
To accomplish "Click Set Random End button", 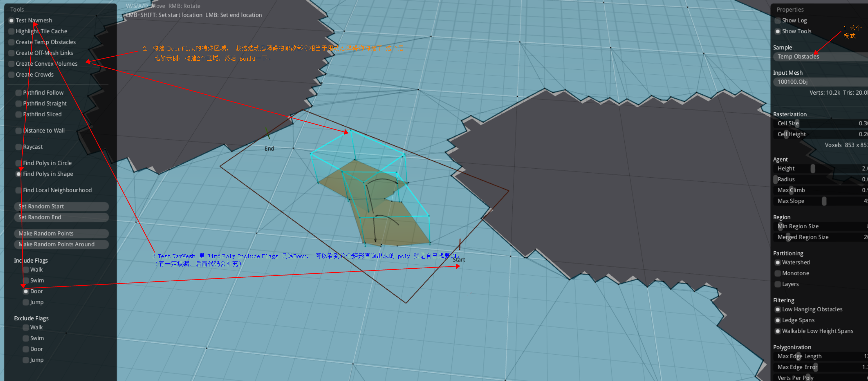I will 61,217.
